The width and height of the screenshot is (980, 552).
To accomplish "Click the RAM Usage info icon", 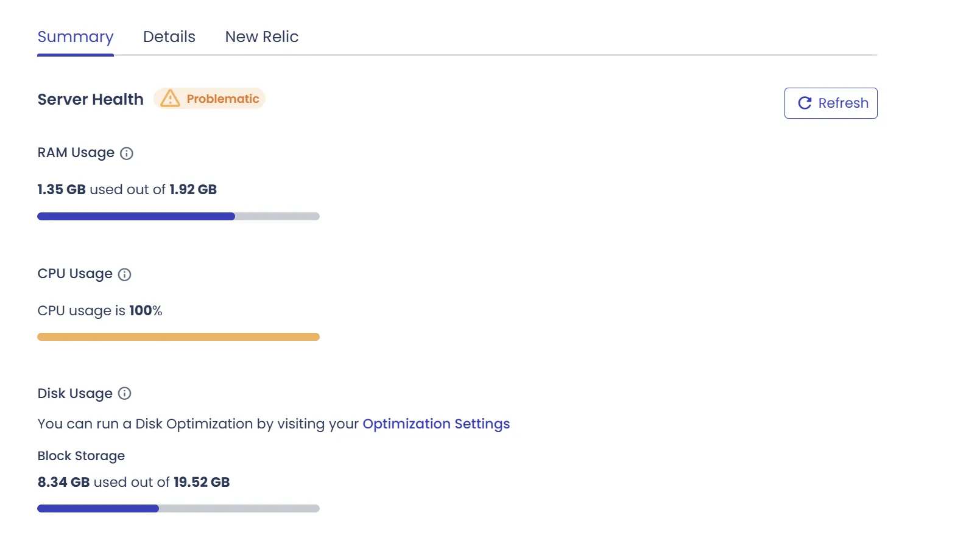I will point(127,153).
